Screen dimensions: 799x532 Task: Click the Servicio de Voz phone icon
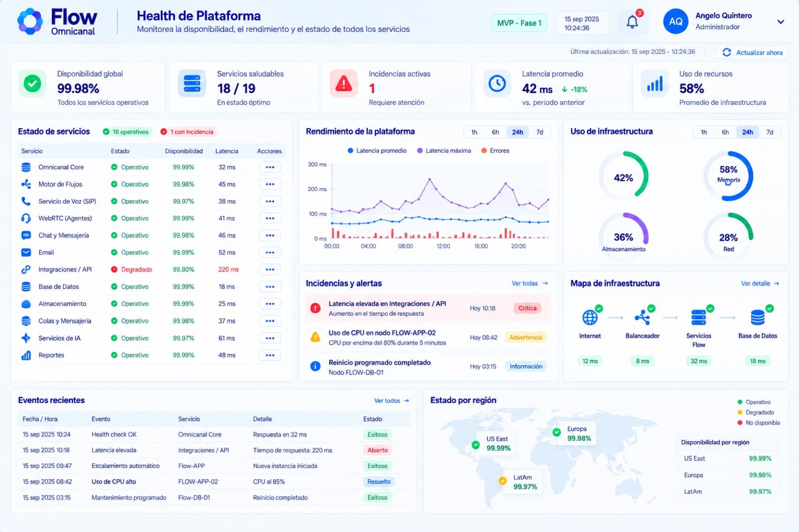26,201
